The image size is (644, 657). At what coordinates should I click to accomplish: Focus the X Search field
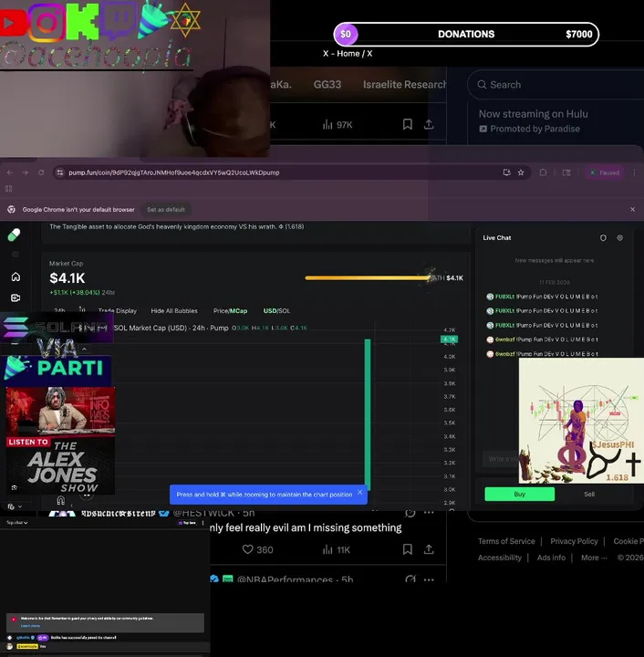(x=556, y=85)
